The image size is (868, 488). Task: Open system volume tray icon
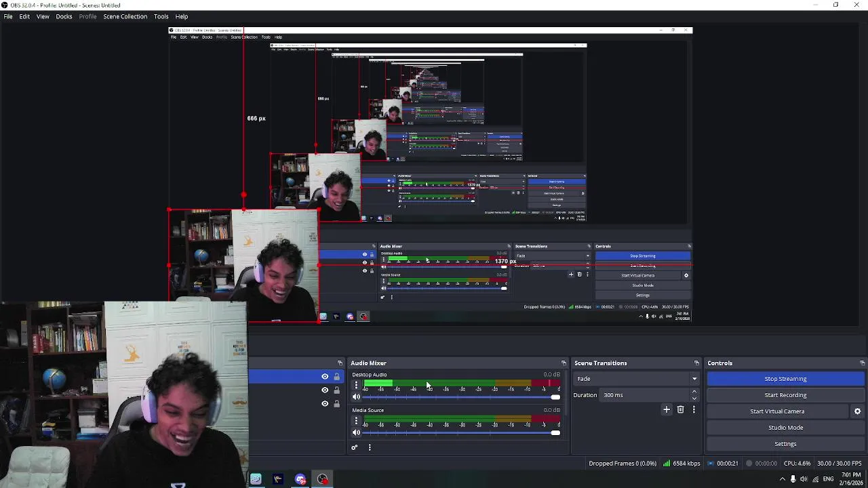[804, 479]
